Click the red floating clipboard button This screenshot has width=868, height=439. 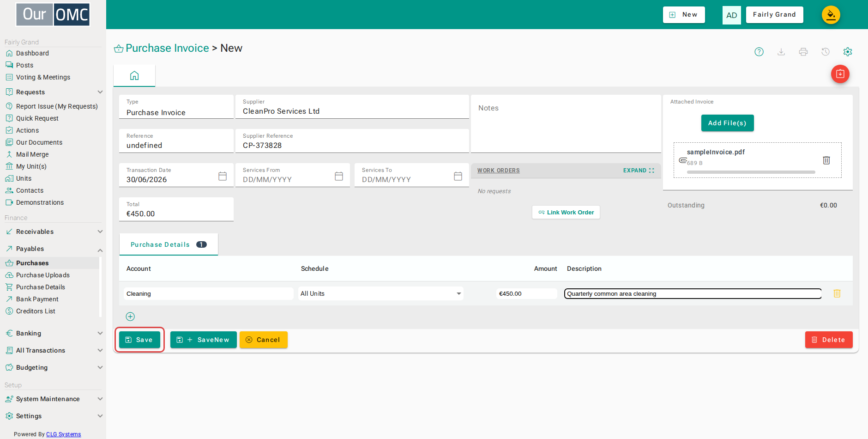[840, 74]
